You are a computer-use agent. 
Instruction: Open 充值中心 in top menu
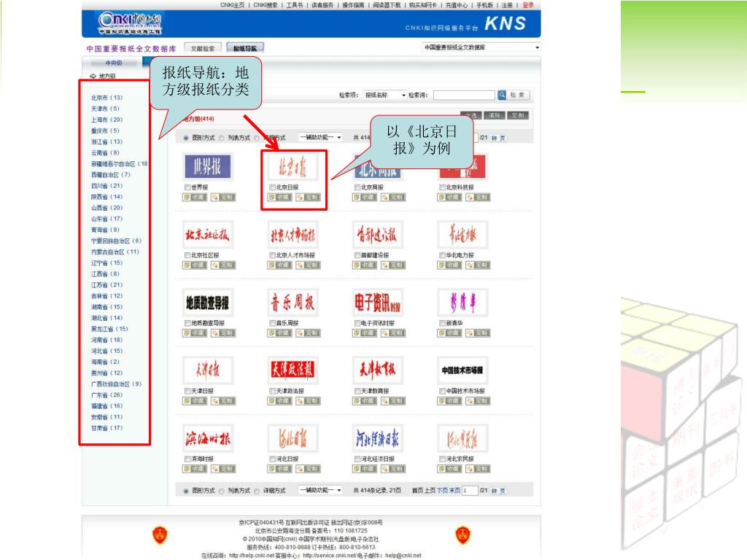pos(457,5)
